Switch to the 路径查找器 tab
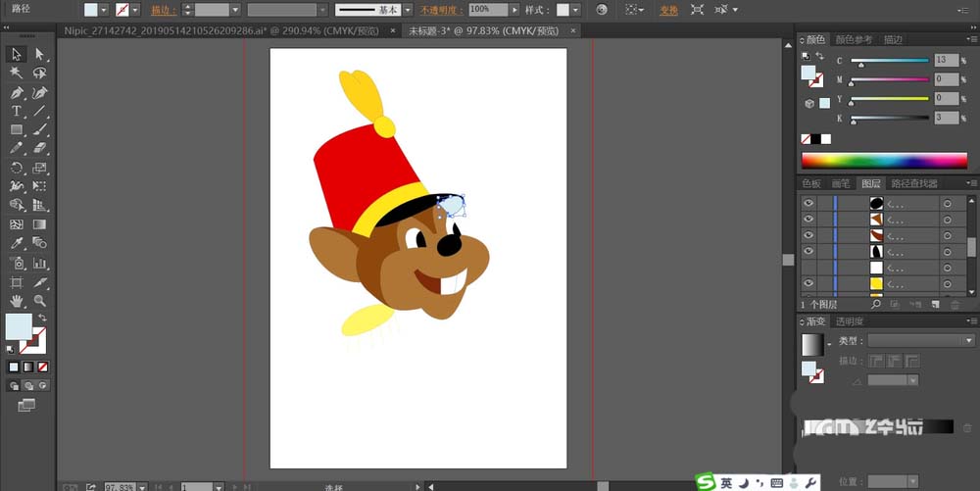This screenshot has height=491, width=980. [x=912, y=183]
